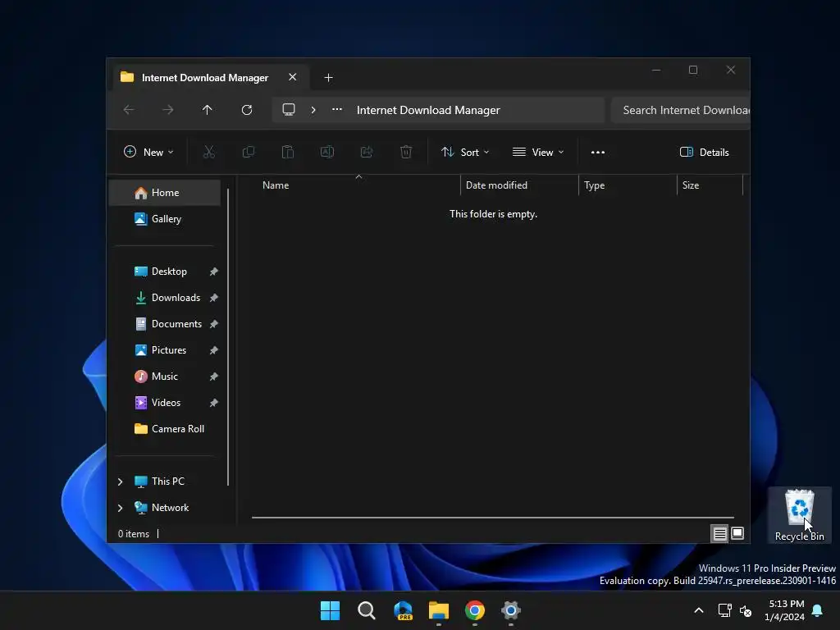Viewport: 840px width, 630px height.
Task: Click the navigation pane vertical scrollbar
Action: [x=228, y=337]
